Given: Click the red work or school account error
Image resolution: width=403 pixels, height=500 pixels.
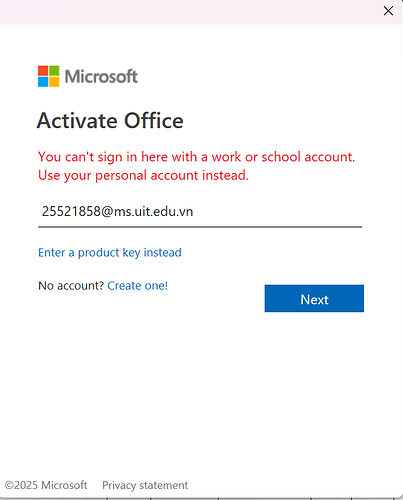Looking at the screenshot, I should point(197,157).
